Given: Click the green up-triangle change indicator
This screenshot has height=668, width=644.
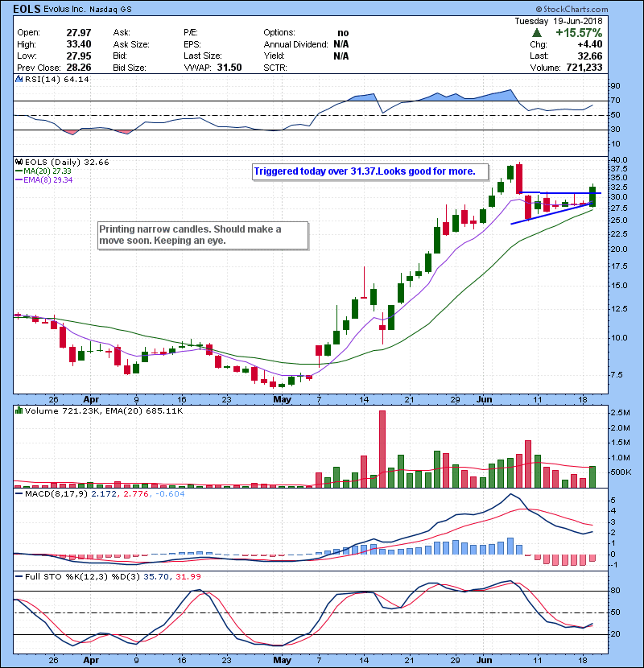Looking at the screenshot, I should pyautogui.click(x=537, y=33).
